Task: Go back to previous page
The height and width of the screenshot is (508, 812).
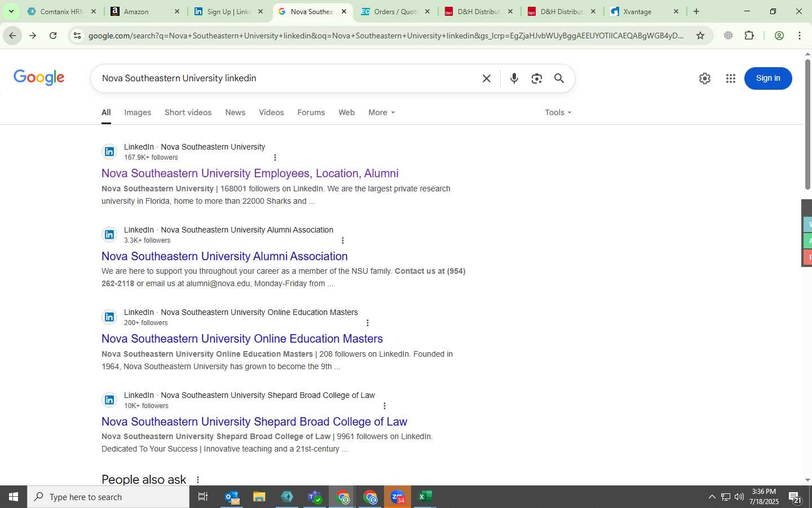Action: point(12,36)
